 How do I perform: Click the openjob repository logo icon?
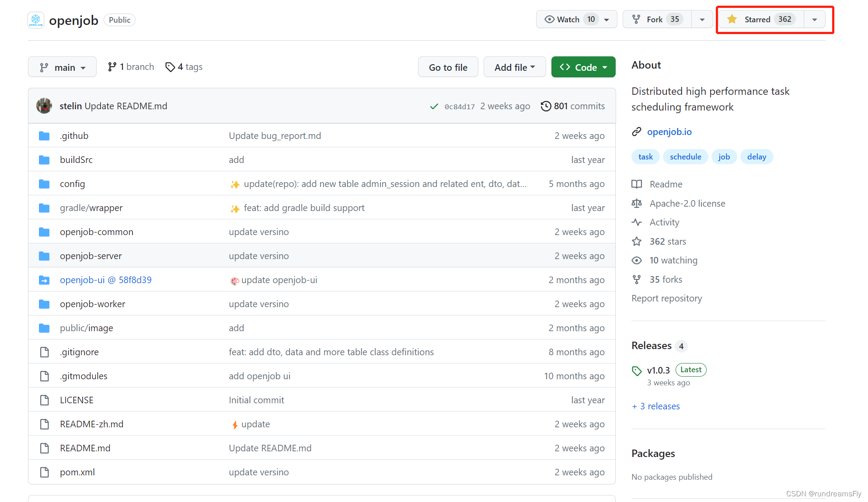point(36,20)
